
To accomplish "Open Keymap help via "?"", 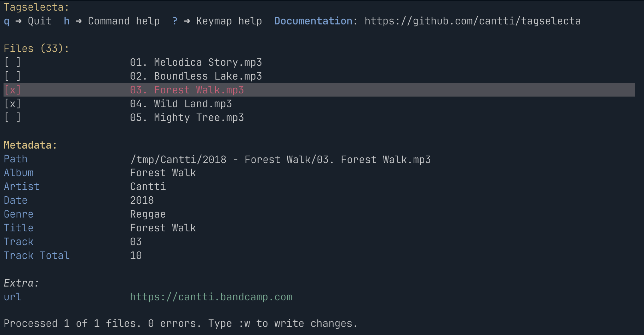I will click(174, 21).
